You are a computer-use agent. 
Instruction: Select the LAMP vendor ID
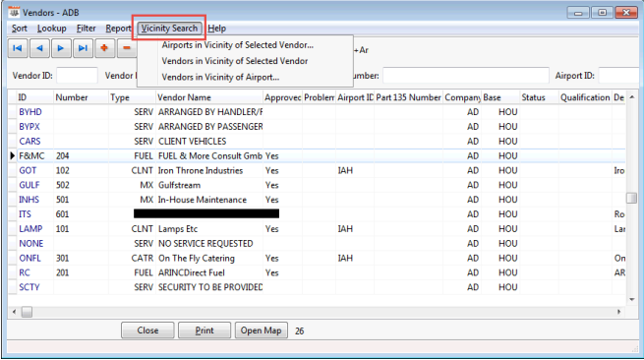(30, 229)
